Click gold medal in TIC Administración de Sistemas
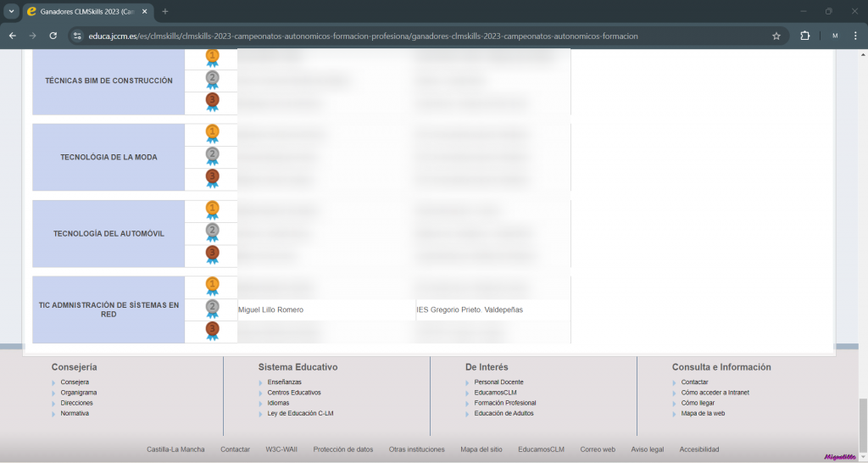868x463 pixels. [x=212, y=287]
